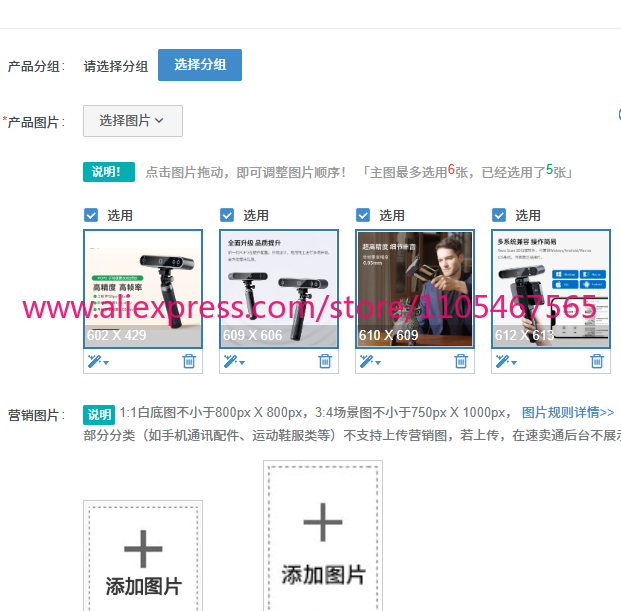
Task: Click the 产品图片 label
Action: point(34,122)
